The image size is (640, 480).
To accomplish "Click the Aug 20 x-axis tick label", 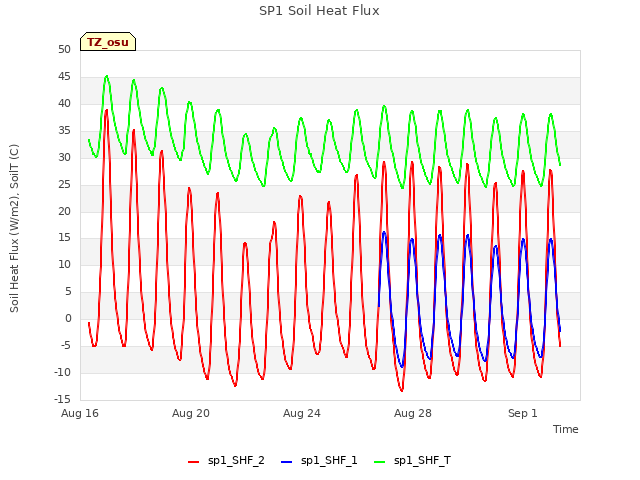I will pos(191,413).
